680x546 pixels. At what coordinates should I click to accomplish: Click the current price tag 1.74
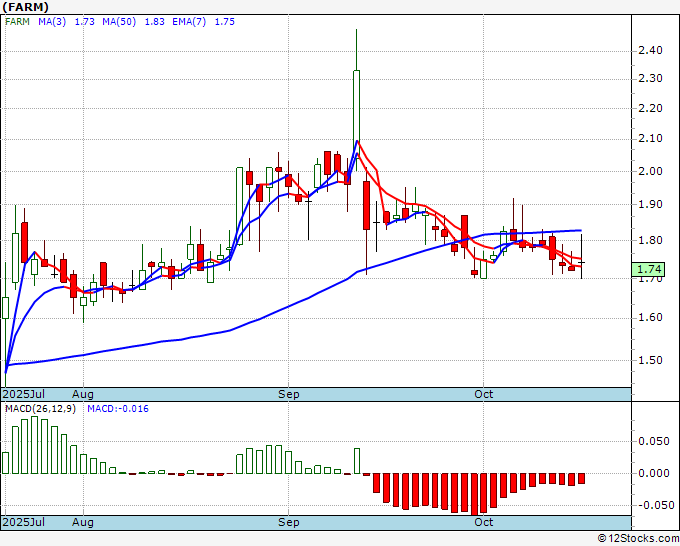pyautogui.click(x=648, y=269)
